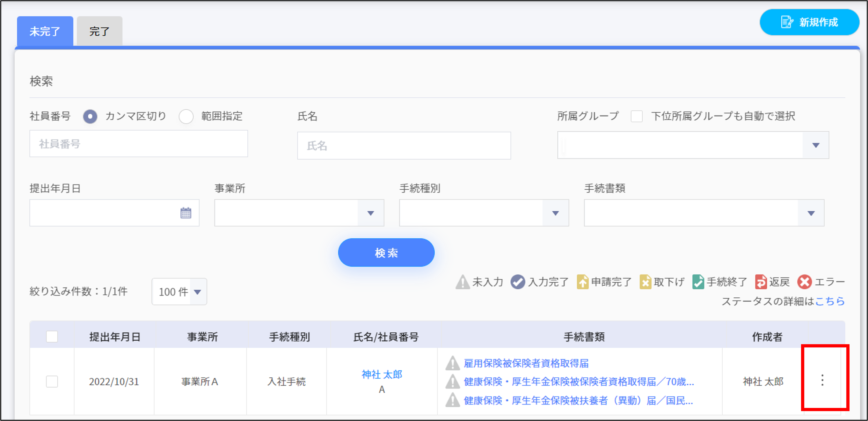Expand the 手続書類 dropdown
The width and height of the screenshot is (868, 421).
[x=811, y=213]
